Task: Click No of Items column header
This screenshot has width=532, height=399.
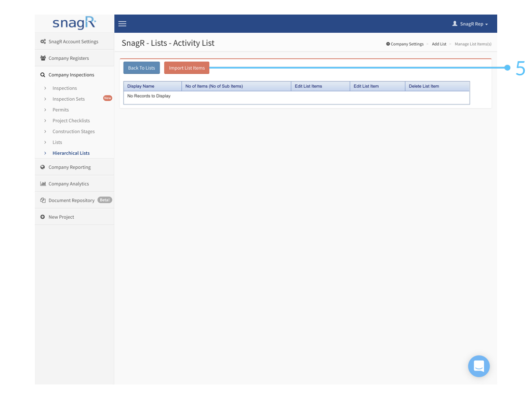Action: click(x=236, y=86)
